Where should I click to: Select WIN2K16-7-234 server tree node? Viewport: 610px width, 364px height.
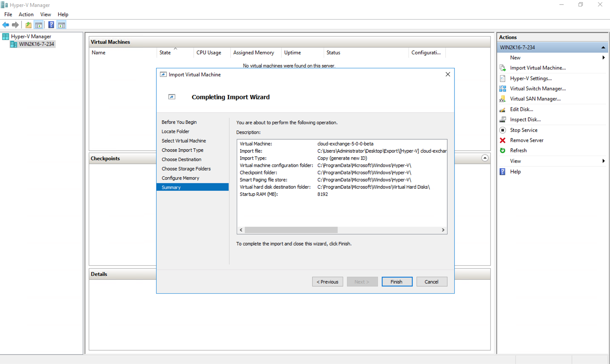37,44
